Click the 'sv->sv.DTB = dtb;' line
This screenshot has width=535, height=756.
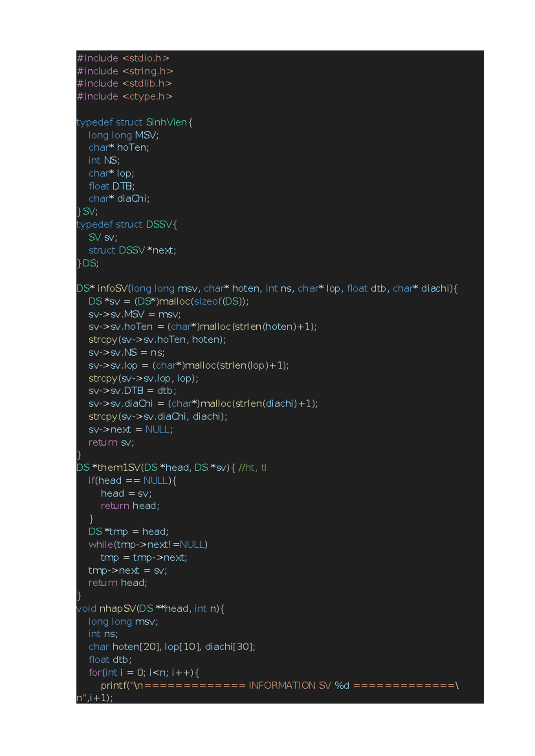click(x=132, y=391)
